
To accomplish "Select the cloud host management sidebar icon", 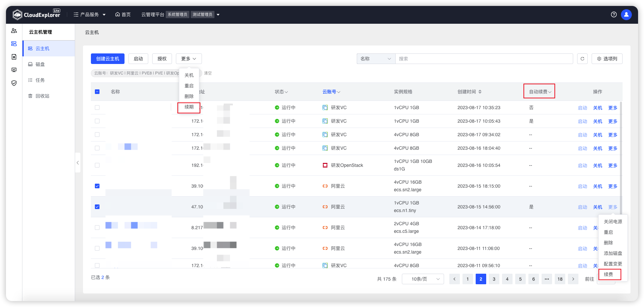I will pos(14,44).
